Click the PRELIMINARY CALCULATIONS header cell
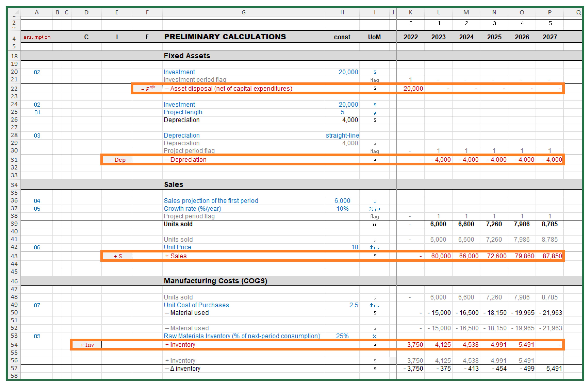 (x=225, y=37)
